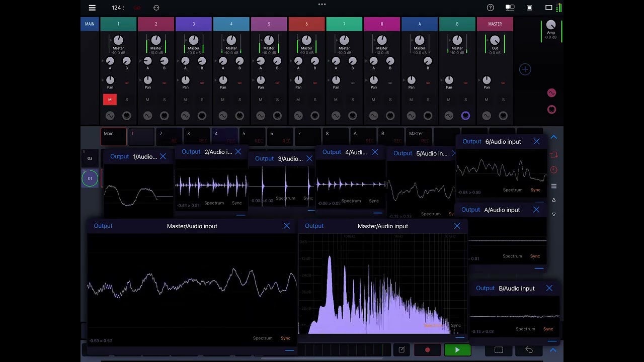Open the hamburger main menu
This screenshot has width=644, height=362.
coord(92,8)
